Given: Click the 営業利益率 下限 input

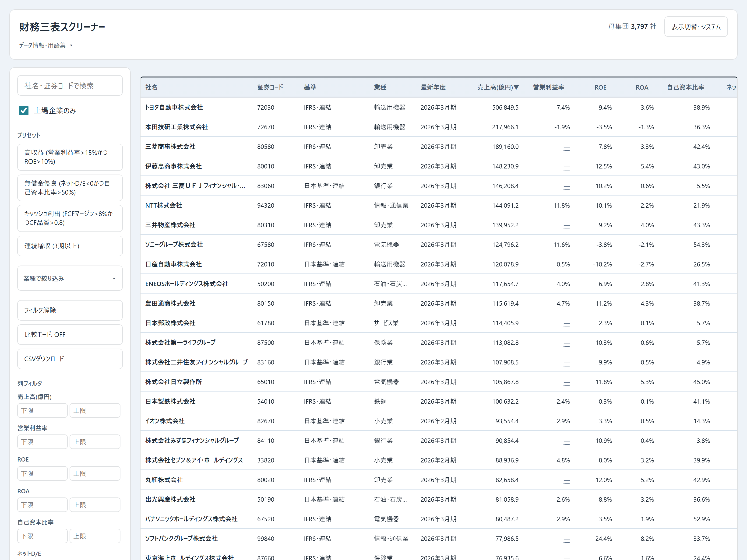Looking at the screenshot, I should point(42,442).
